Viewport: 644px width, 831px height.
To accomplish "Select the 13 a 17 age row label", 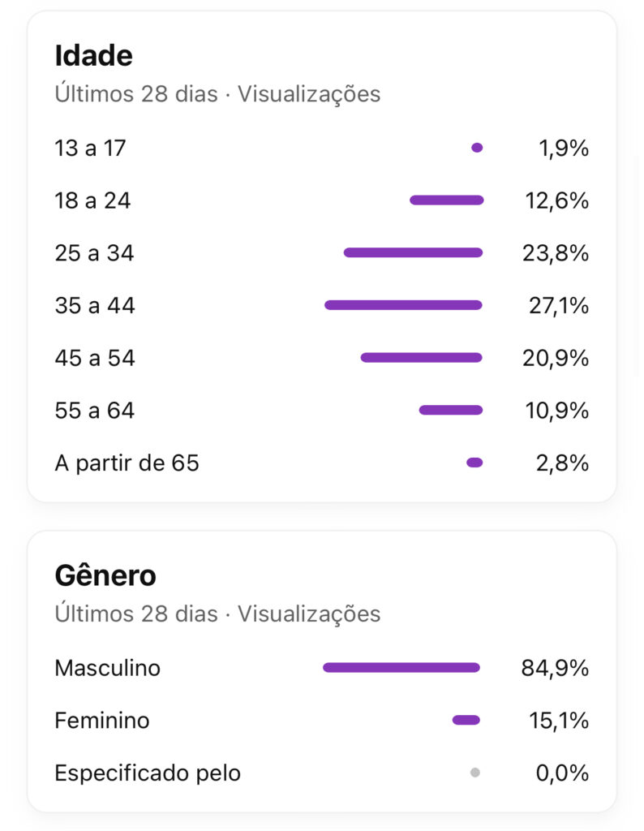I will [90, 149].
